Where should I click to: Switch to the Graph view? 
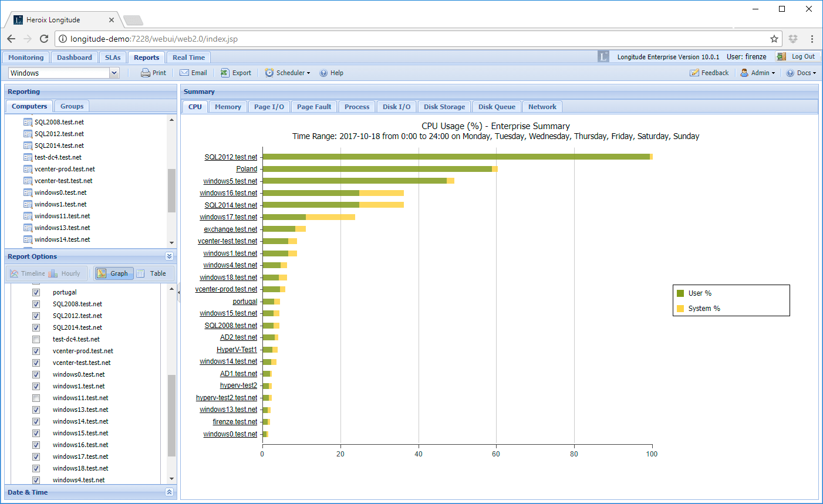click(114, 273)
